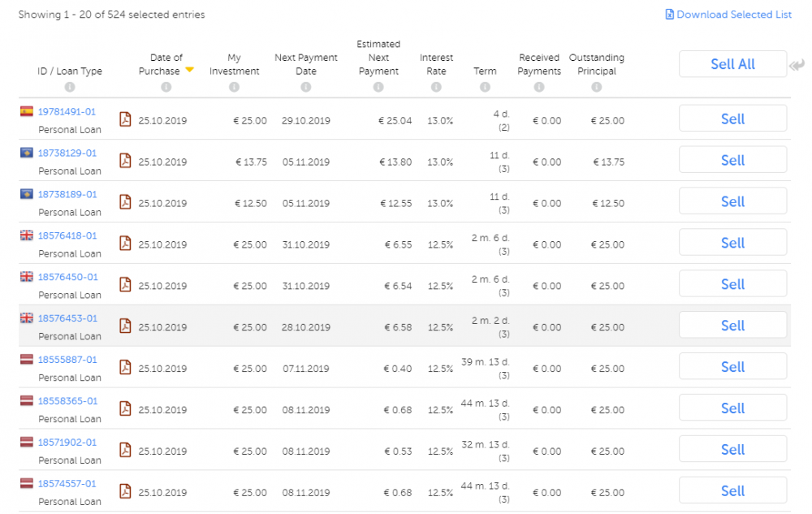Viewport: 812px width, 514px height.
Task: Sell the loan 18576418-01
Action: (732, 243)
